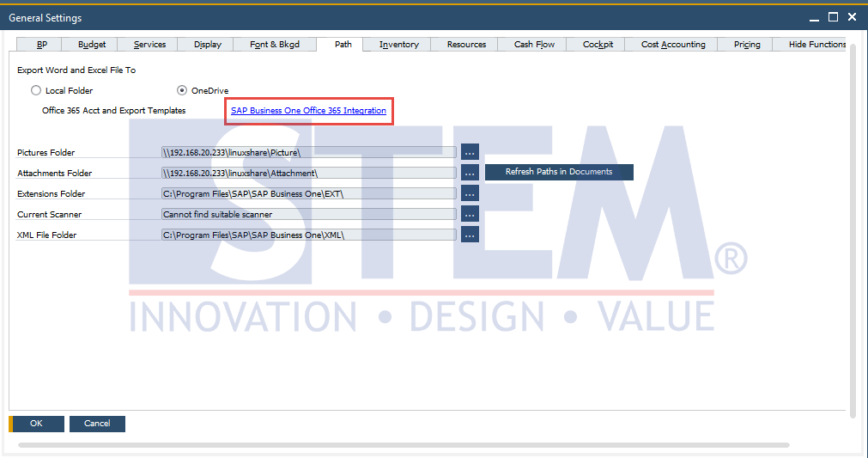This screenshot has width=868, height=458.
Task: Minimize the General Settings window
Action: pos(814,18)
